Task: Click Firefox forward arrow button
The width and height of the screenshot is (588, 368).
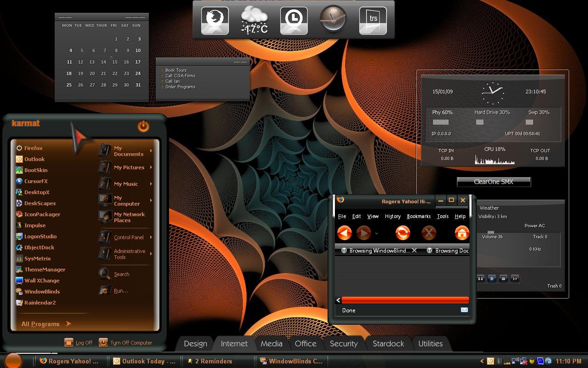Action: click(364, 233)
